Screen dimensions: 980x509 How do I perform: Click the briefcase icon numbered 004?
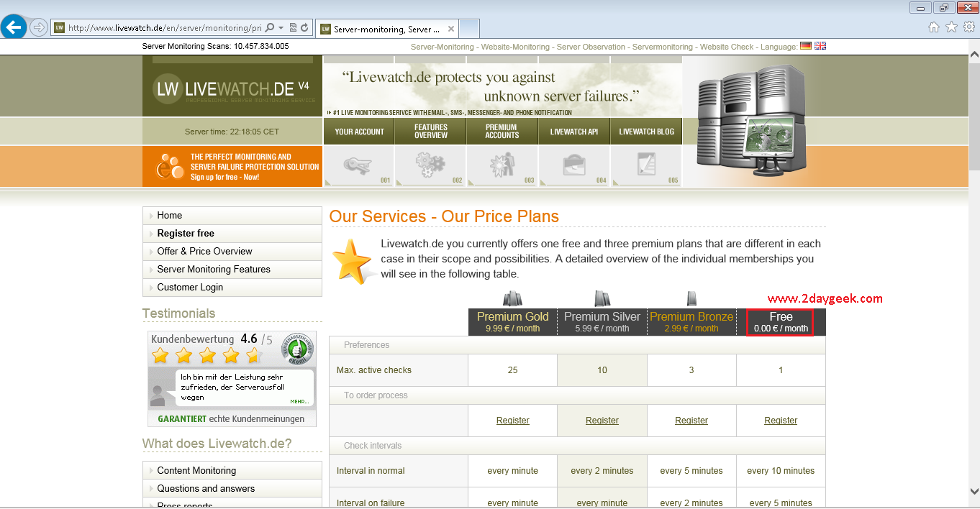(574, 166)
